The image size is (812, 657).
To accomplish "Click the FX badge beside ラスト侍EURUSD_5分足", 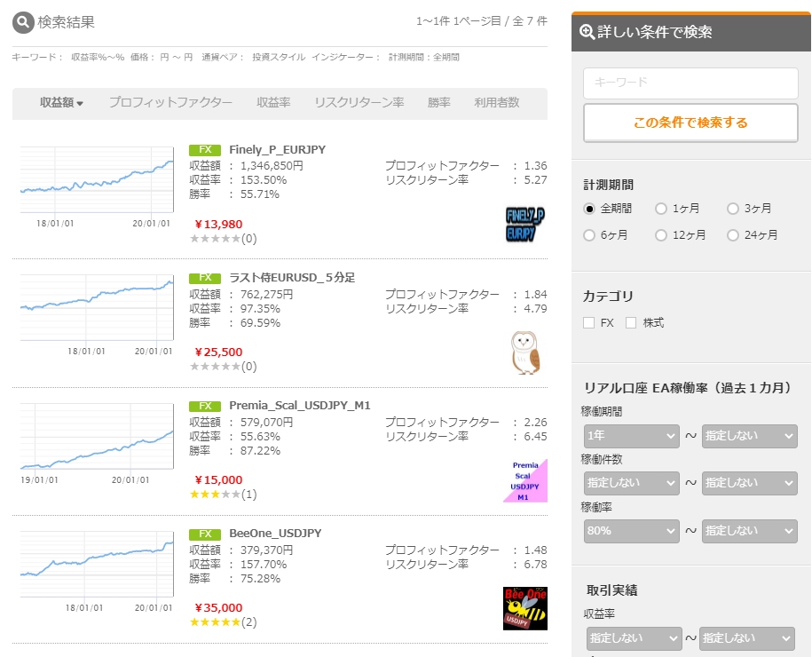I will (x=205, y=278).
